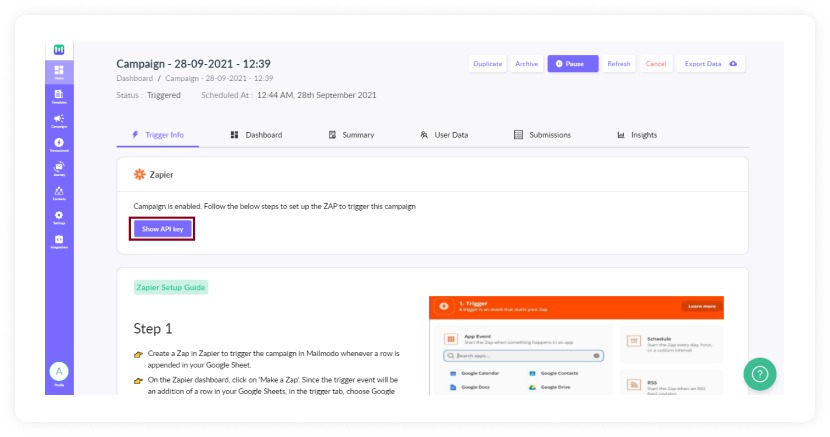
Task: Open the help question mark bubble
Action: point(760,374)
